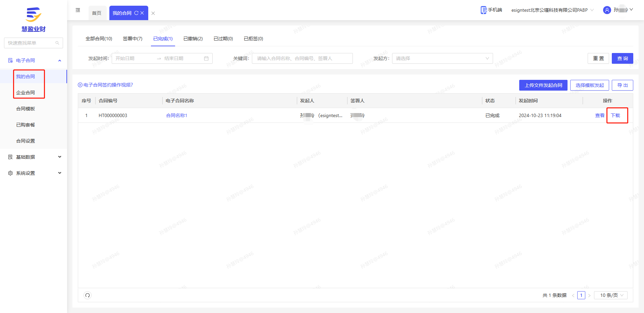
Task: Open the 手机端 QR code icon
Action: [483, 10]
